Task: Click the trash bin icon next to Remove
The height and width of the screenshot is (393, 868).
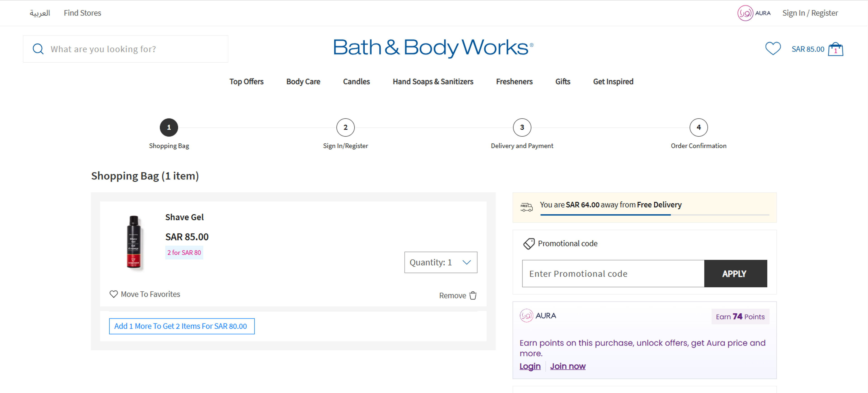Action: (473, 295)
